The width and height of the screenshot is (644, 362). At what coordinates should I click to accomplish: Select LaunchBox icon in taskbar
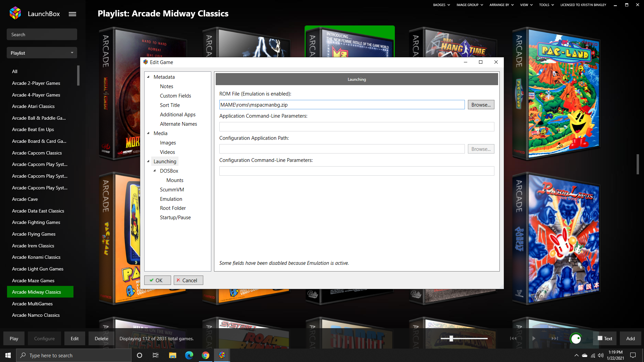pos(222,355)
